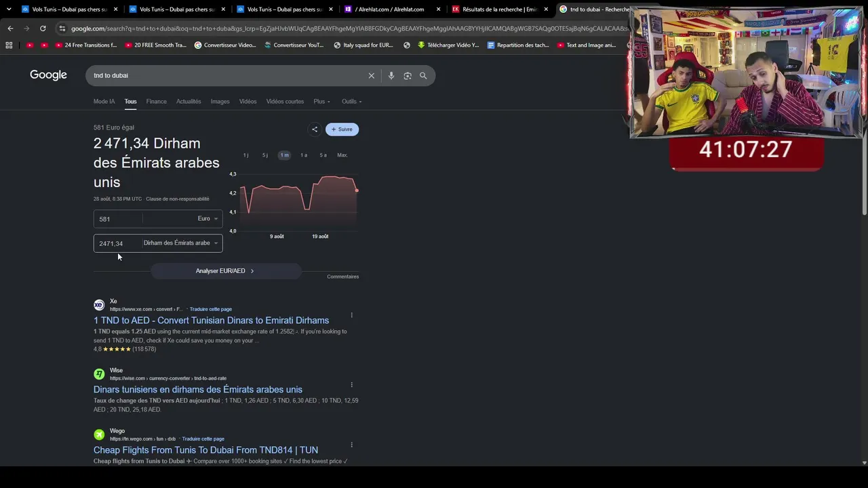Open the Convertisseur Vidéo bookmark
The image size is (868, 488).
(225, 45)
